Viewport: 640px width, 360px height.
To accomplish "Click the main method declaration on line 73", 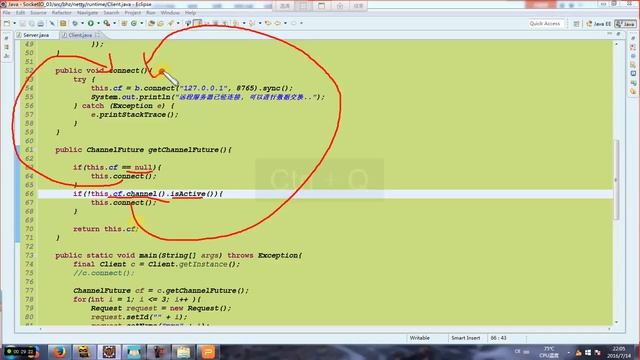I will (x=179, y=256).
